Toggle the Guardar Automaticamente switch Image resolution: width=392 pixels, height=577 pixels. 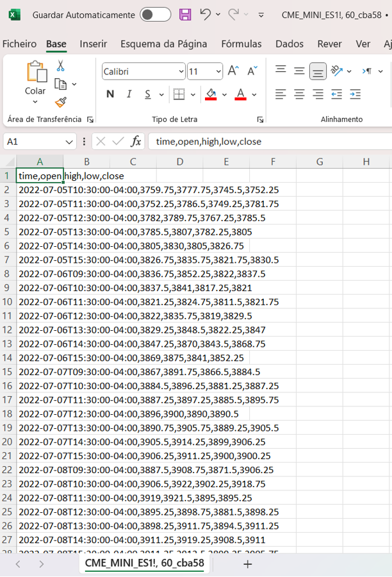point(155,15)
